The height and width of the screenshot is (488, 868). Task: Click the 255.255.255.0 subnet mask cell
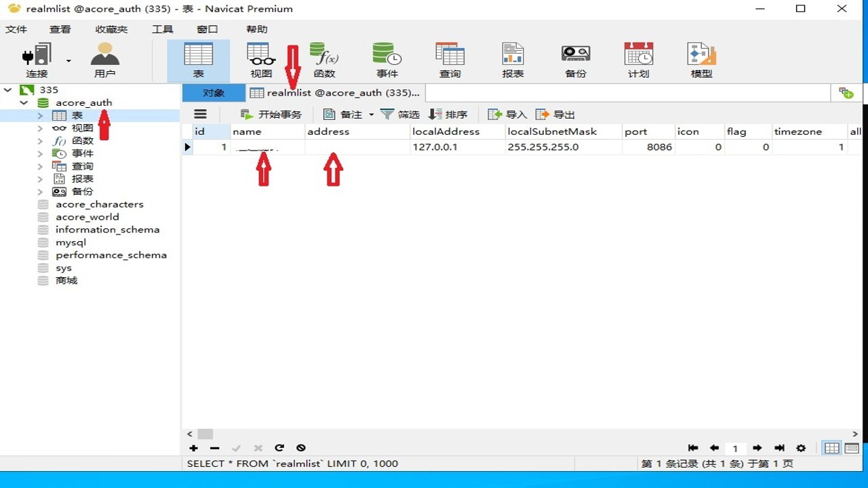click(564, 146)
